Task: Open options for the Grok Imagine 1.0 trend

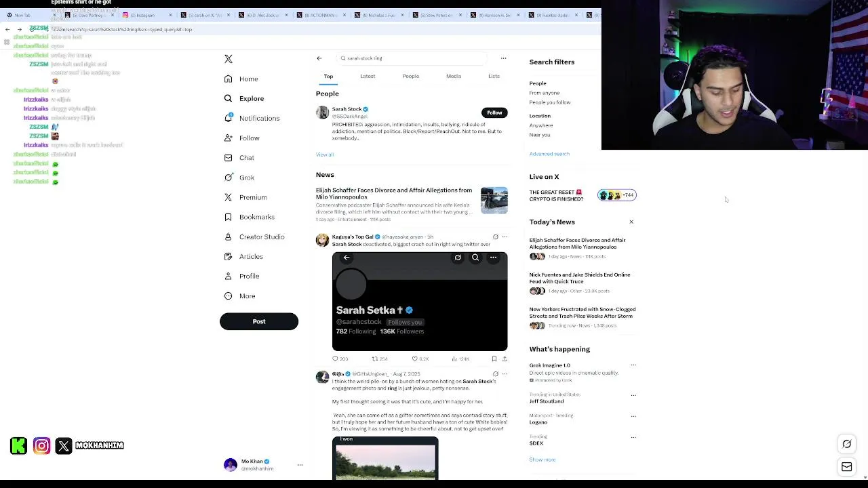Action: pyautogui.click(x=633, y=365)
